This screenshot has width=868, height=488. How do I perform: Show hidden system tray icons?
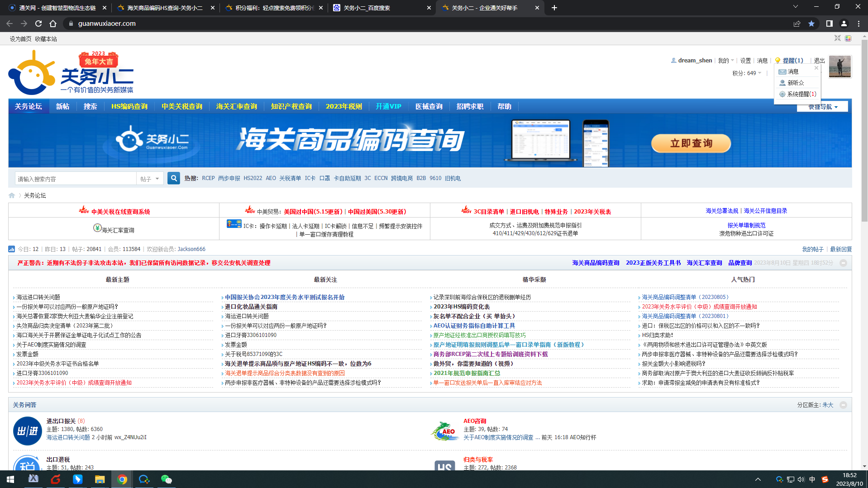758,479
